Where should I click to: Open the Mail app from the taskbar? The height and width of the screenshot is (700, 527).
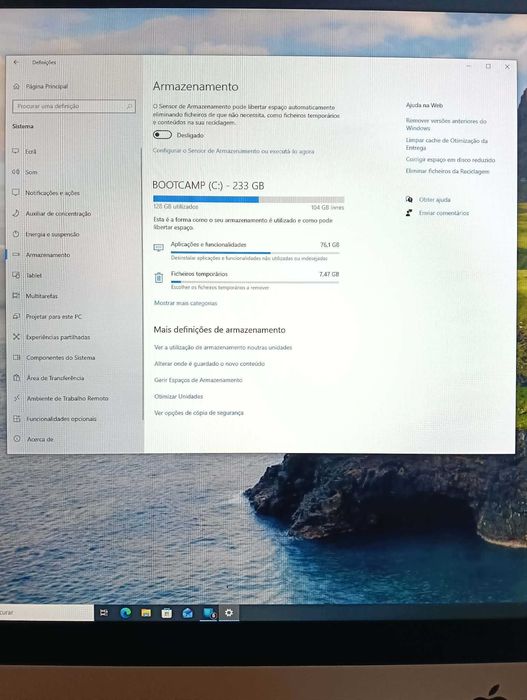click(188, 613)
